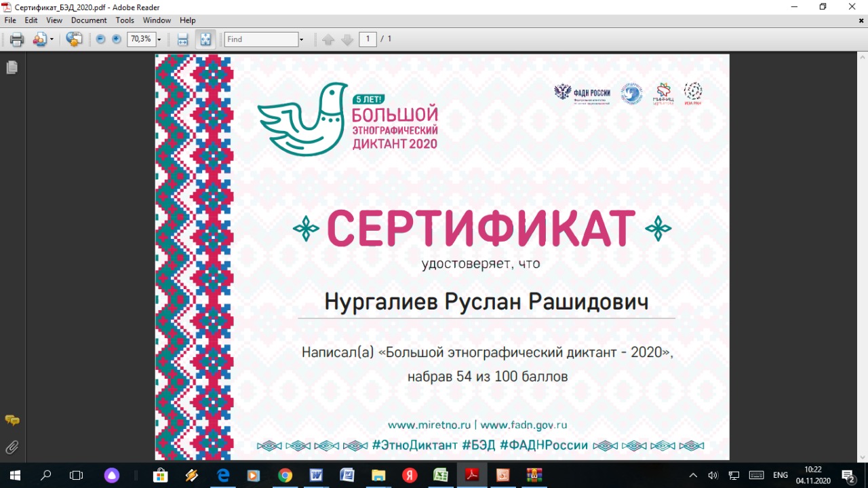Open the collaborate dropdown arrow

pos(52,39)
